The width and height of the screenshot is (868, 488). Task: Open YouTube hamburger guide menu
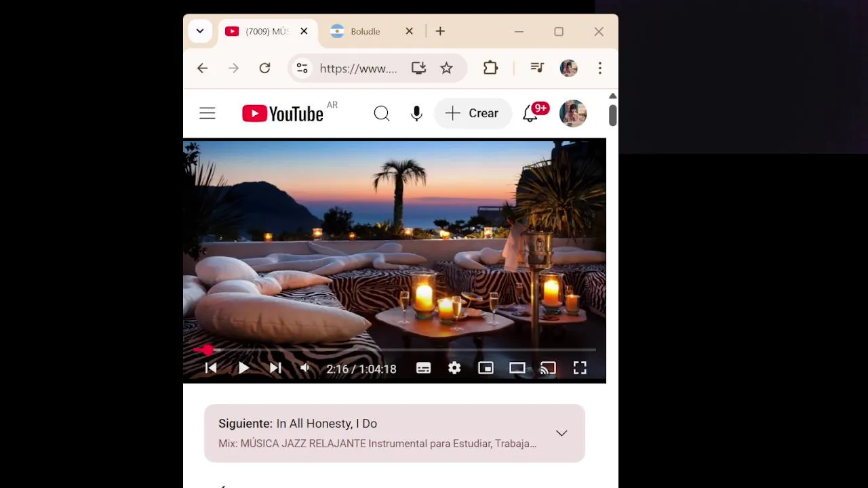208,114
